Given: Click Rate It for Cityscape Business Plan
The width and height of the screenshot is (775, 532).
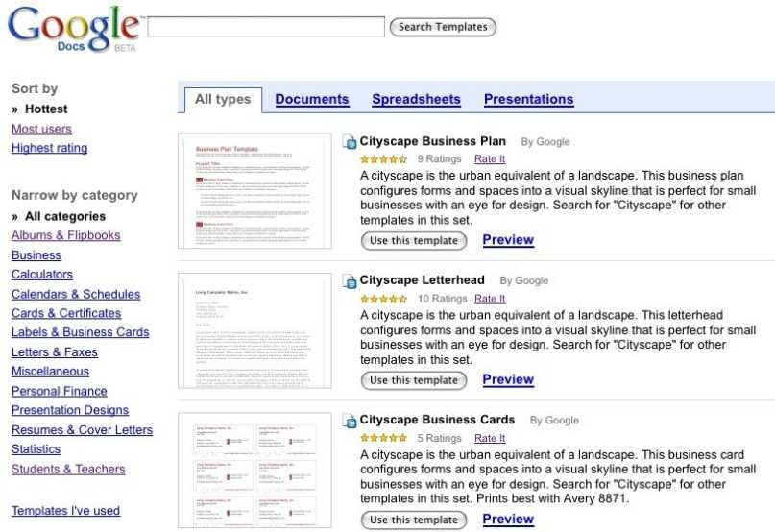Looking at the screenshot, I should pos(490,158).
